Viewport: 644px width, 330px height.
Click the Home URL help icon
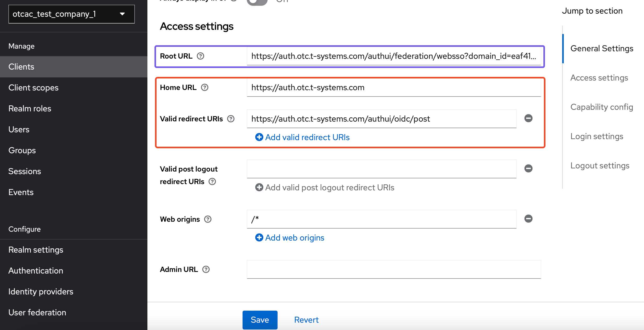tap(205, 87)
